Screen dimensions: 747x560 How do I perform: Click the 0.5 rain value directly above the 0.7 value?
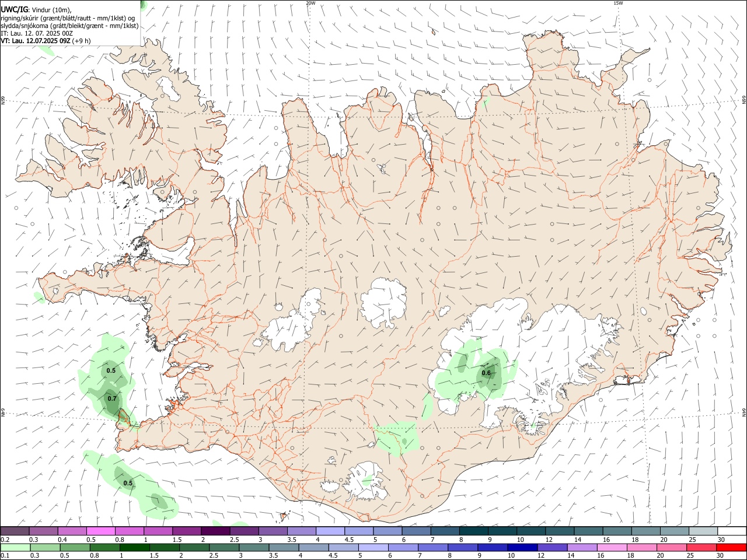(x=111, y=370)
